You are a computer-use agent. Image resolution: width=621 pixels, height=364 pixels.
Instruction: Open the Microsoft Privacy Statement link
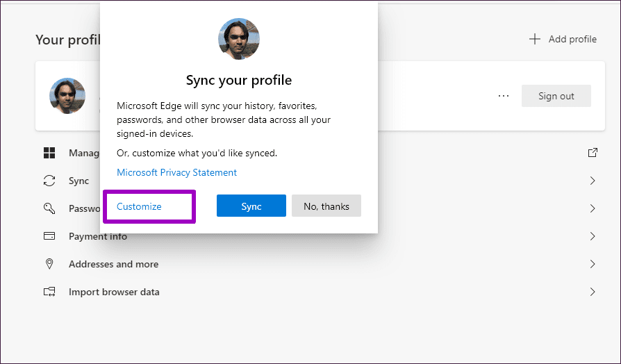point(176,172)
